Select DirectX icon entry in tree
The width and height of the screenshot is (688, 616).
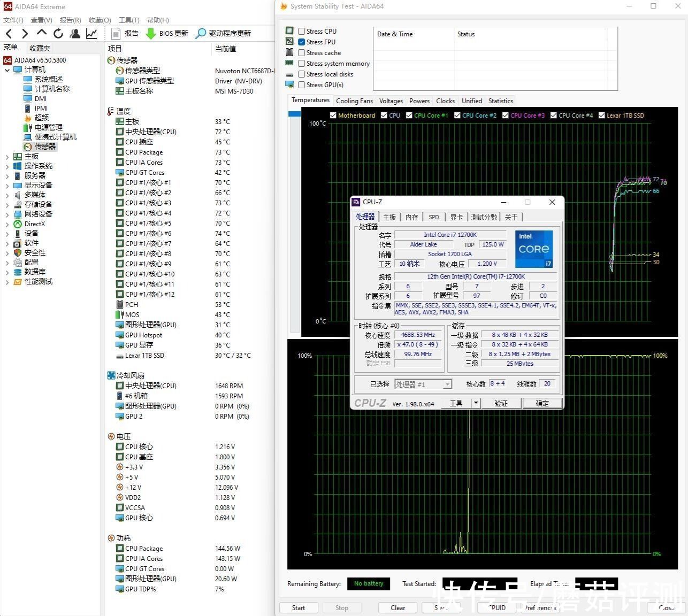(x=18, y=224)
